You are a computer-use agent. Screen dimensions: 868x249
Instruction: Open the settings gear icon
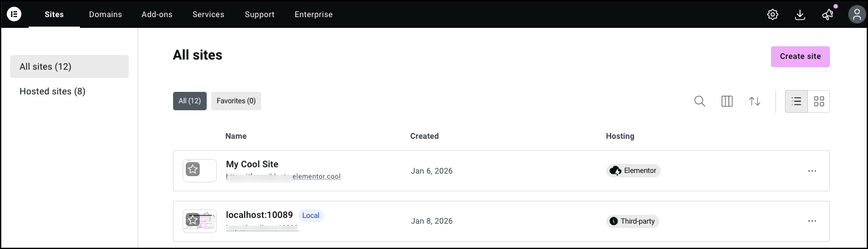(772, 15)
